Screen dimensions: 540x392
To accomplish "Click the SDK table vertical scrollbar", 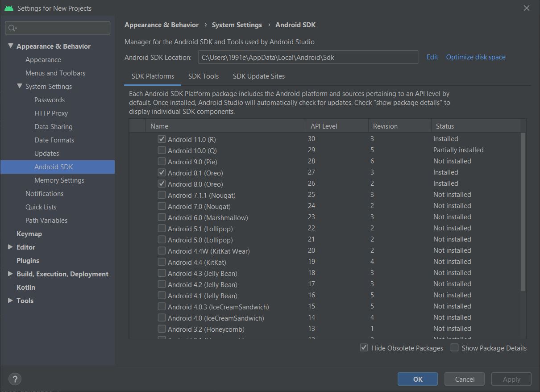I will (x=523, y=212).
